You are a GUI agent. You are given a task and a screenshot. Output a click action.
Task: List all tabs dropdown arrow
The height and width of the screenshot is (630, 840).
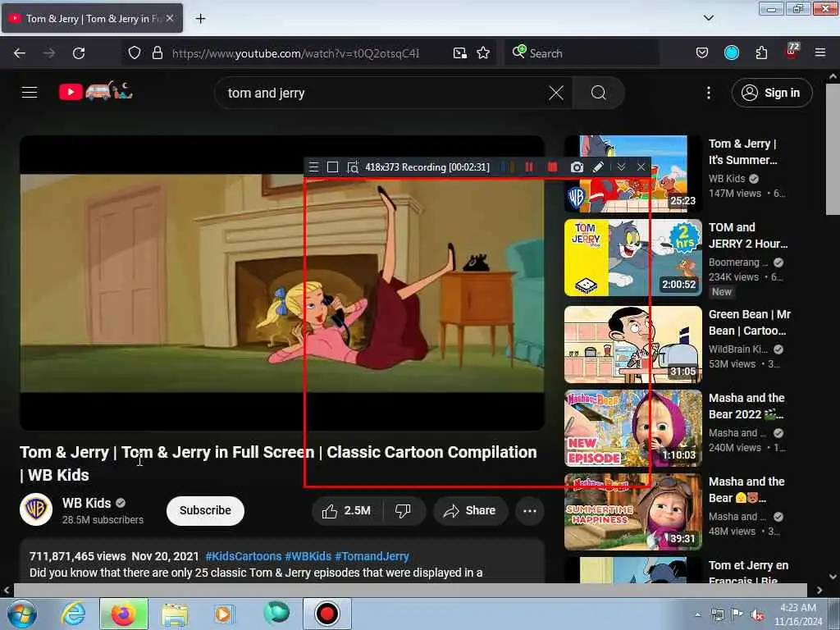tap(708, 18)
